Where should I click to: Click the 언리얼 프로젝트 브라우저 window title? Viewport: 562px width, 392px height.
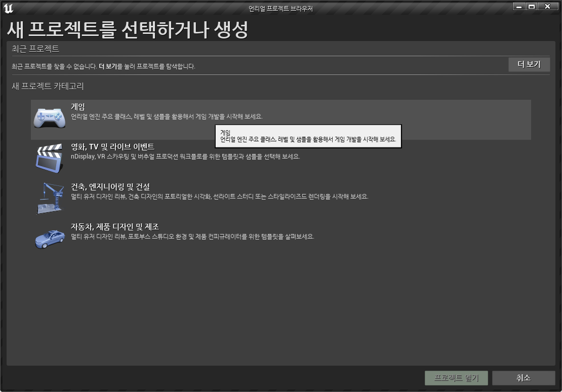(x=280, y=9)
